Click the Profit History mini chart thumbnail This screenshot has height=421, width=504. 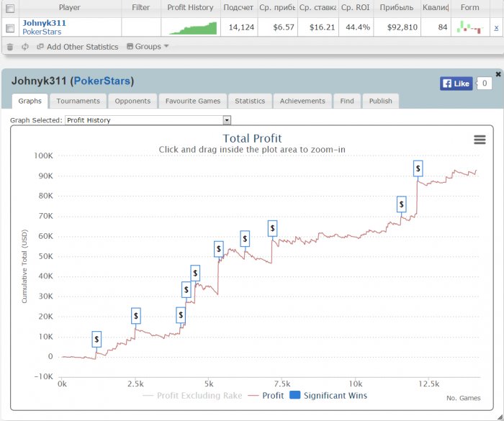tap(193, 28)
